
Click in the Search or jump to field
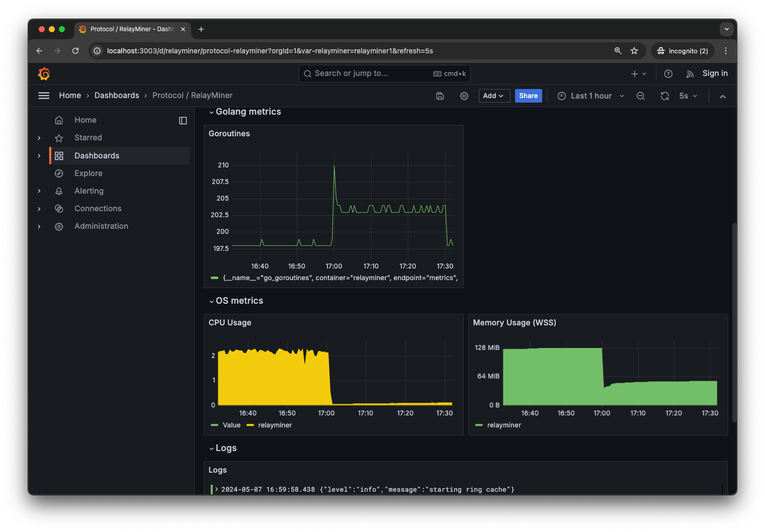[x=385, y=73]
